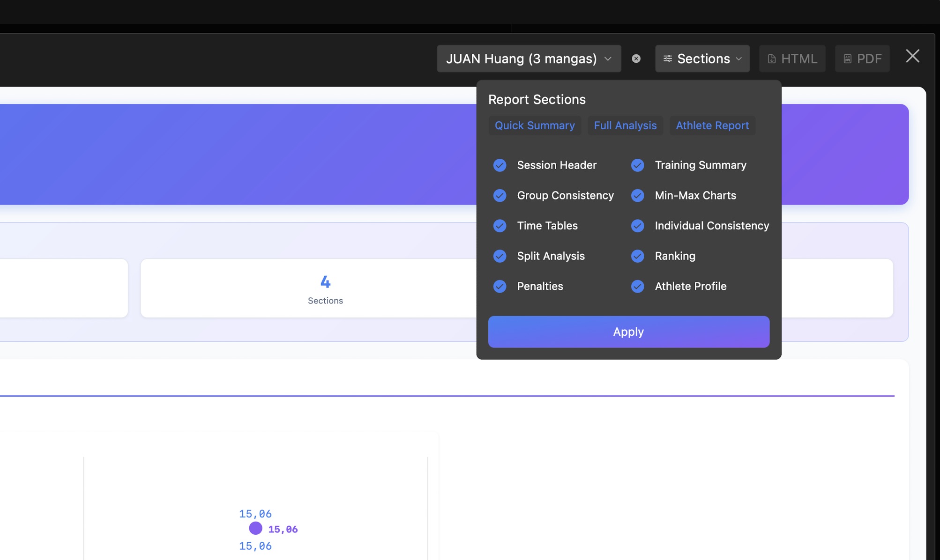
Task: Apply the Athlete Report preset
Action: pos(712,125)
